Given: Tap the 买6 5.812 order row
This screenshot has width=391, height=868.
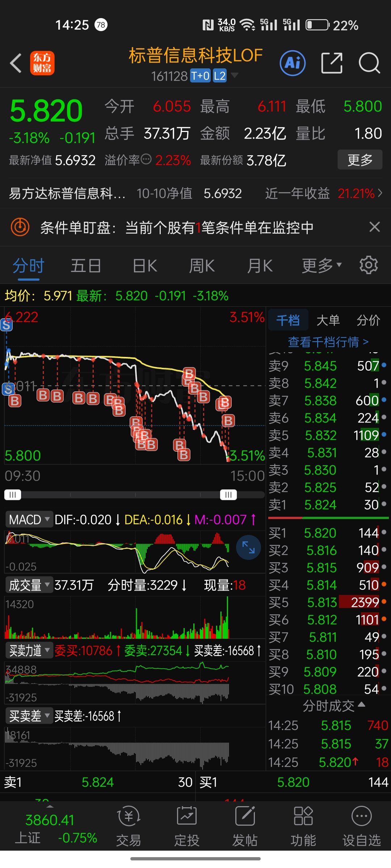Looking at the screenshot, I should click(x=328, y=620).
